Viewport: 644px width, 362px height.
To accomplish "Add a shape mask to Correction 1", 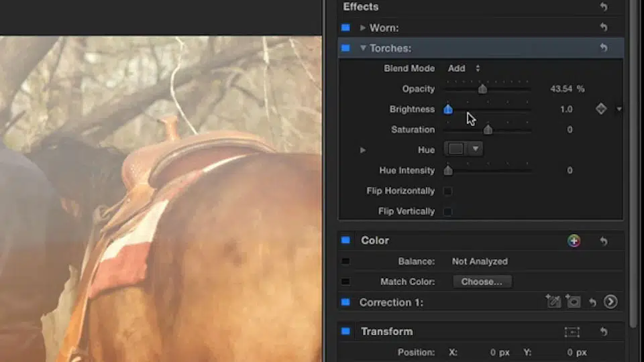I will [573, 302].
